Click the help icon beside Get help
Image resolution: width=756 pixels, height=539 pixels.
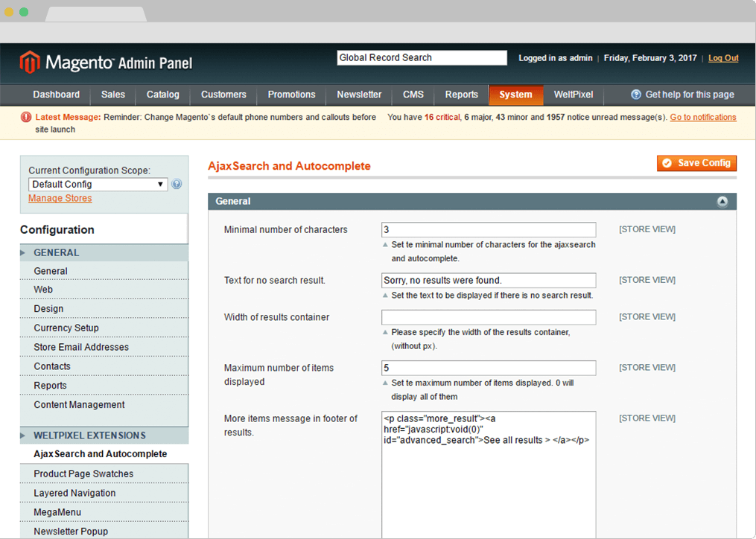[636, 95]
